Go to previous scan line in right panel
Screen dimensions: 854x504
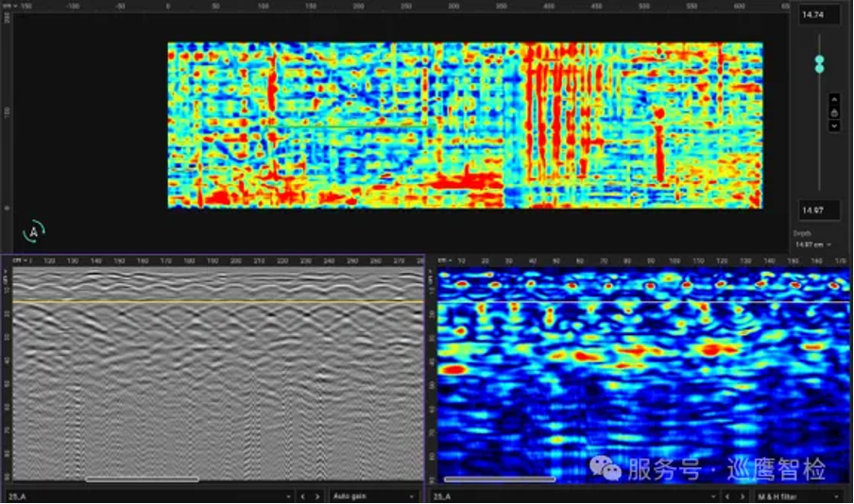coord(726,496)
